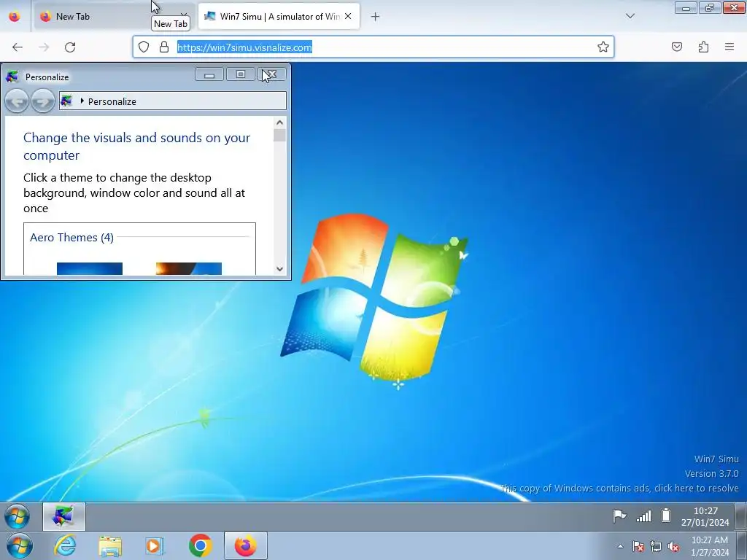
Task: Show hidden tray icons arrow
Action: 620,546
